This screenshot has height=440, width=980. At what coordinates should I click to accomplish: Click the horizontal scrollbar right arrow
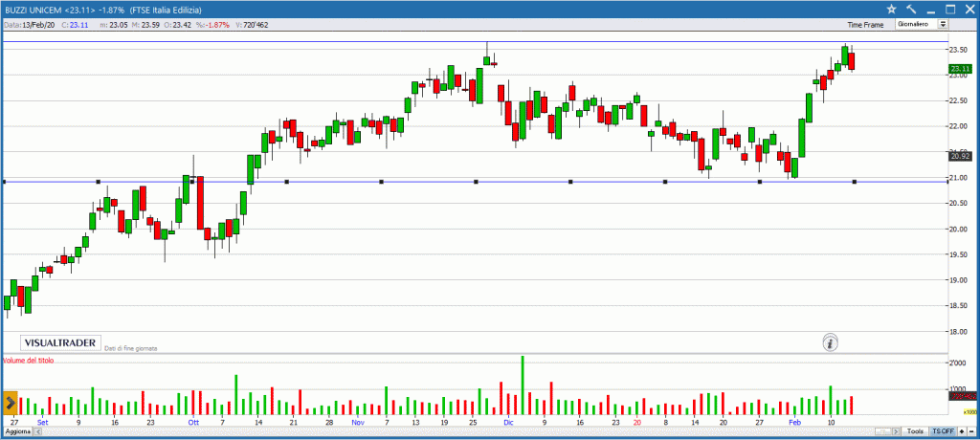pyautogui.click(x=896, y=431)
